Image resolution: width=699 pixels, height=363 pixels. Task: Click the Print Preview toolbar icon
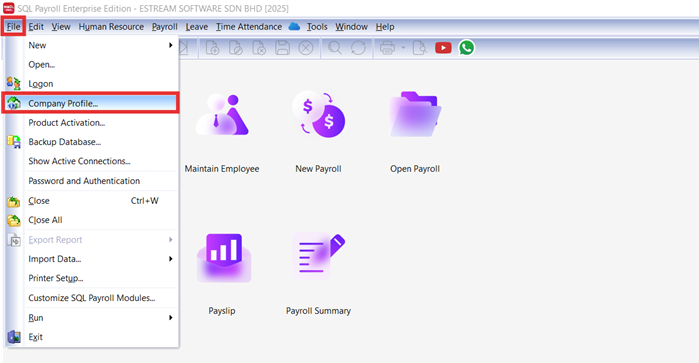(419, 48)
